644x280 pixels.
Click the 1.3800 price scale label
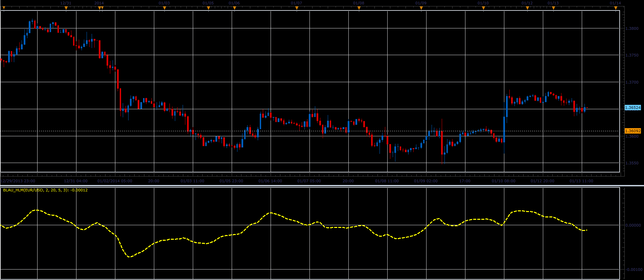coord(632,29)
